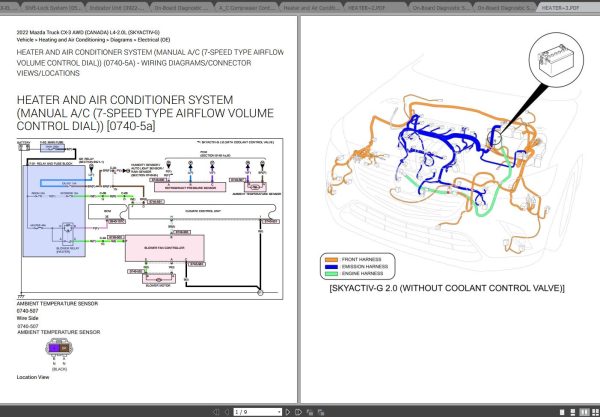Click the large Heater and Air Conditioner System heading
Image resolution: width=600 pixels, height=417 pixels.
pos(145,113)
